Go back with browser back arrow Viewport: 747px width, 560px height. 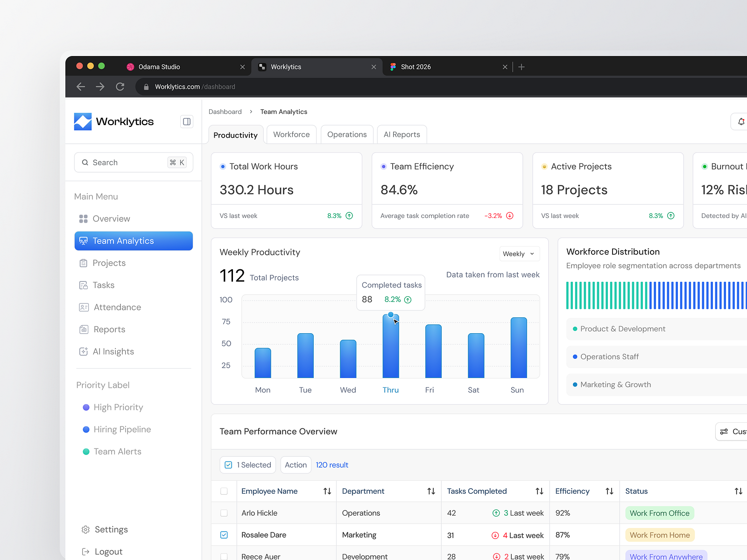click(x=81, y=86)
